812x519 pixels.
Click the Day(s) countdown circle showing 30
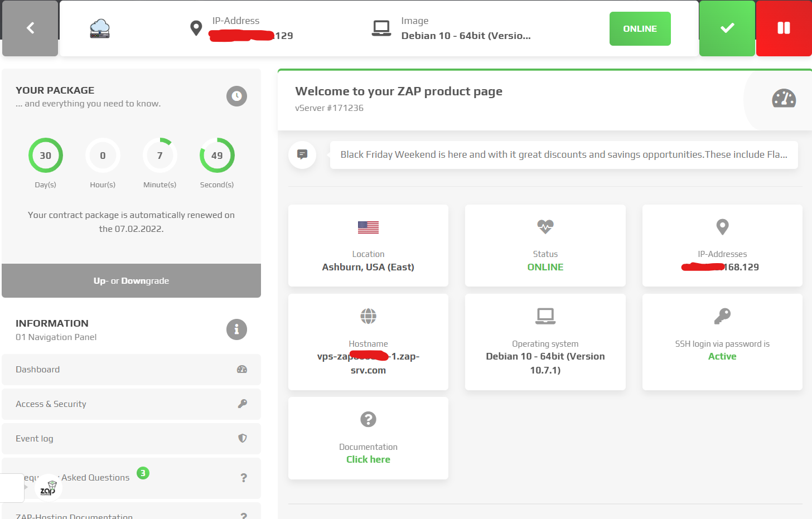point(46,156)
